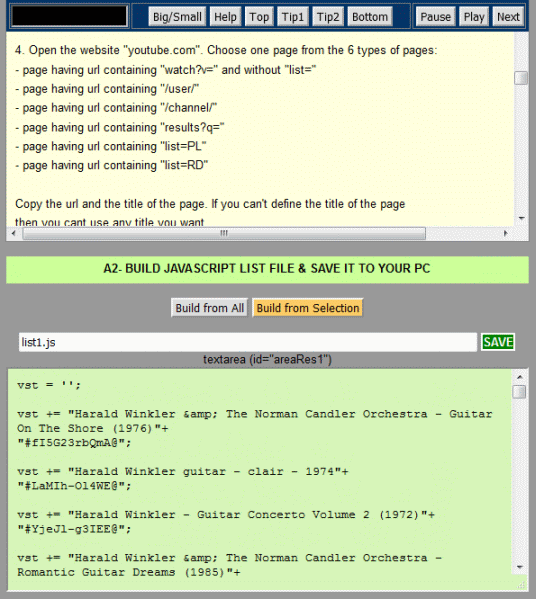Image resolution: width=536 pixels, height=599 pixels.
Task: Jump to Bottom of instructions
Action: click(x=370, y=17)
